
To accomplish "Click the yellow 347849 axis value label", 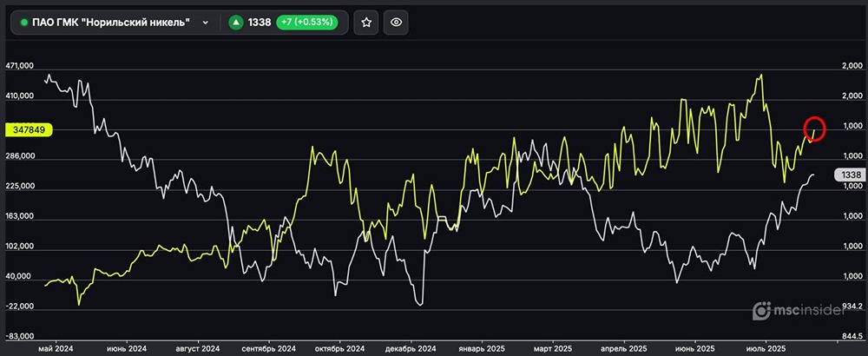I will pyautogui.click(x=30, y=130).
